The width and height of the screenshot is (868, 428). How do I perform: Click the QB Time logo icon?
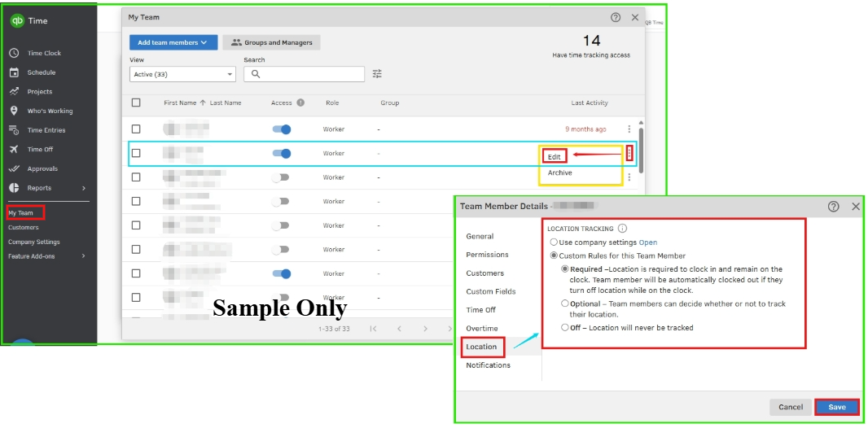click(x=17, y=21)
